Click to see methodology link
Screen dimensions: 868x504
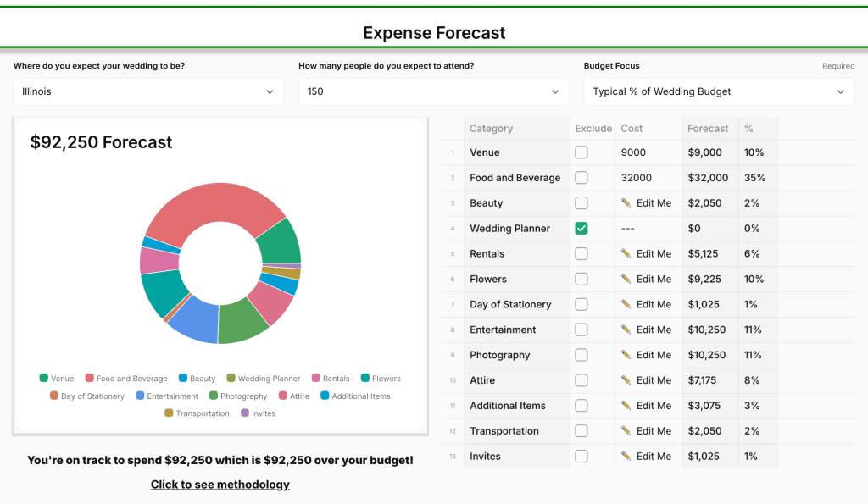(x=220, y=485)
